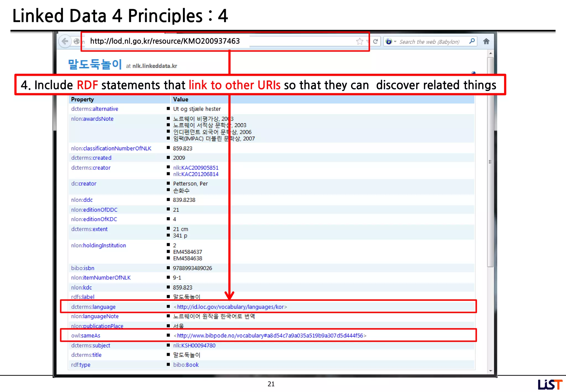Bookmark the page with the star icon
The width and height of the screenshot is (566, 392).
pyautogui.click(x=360, y=41)
